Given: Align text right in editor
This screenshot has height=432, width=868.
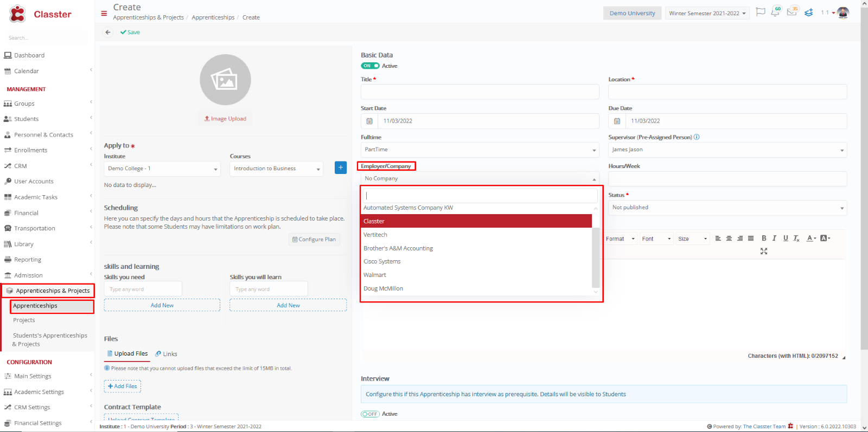Looking at the screenshot, I should [x=740, y=238].
